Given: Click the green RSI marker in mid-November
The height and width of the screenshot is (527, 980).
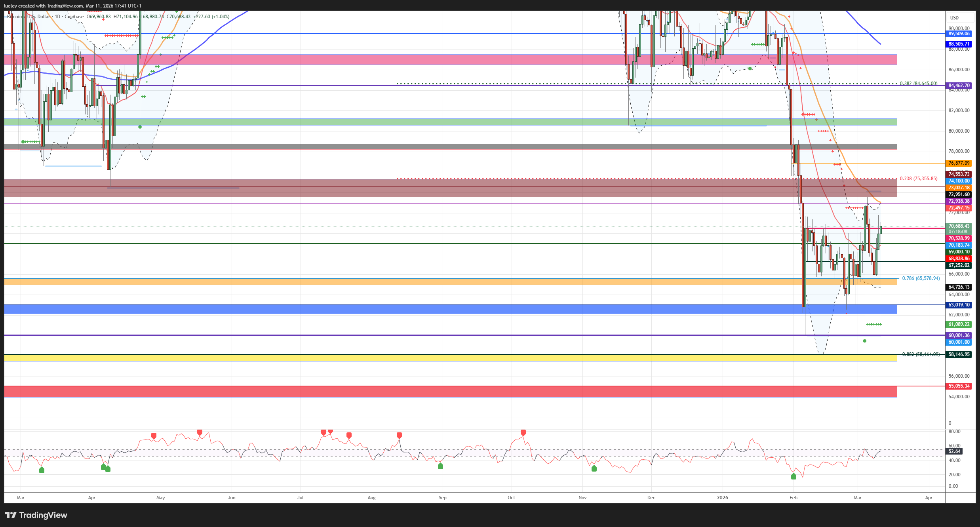Looking at the screenshot, I should tap(594, 469).
